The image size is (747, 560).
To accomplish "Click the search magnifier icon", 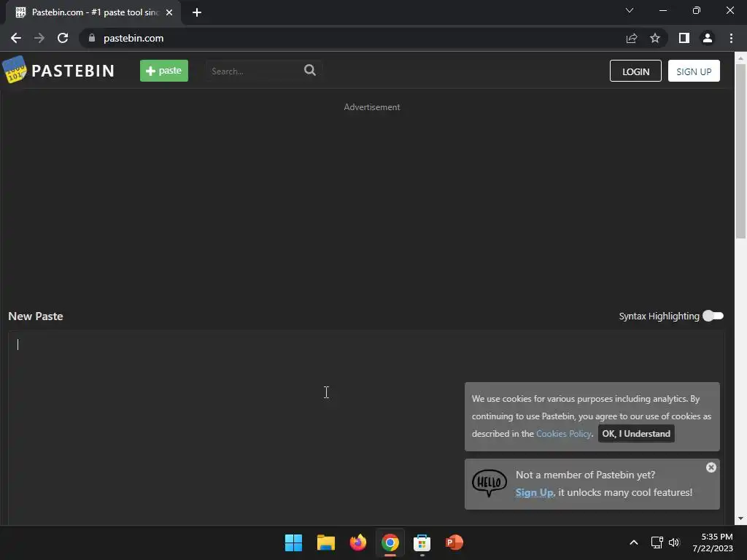I will 310,71.
